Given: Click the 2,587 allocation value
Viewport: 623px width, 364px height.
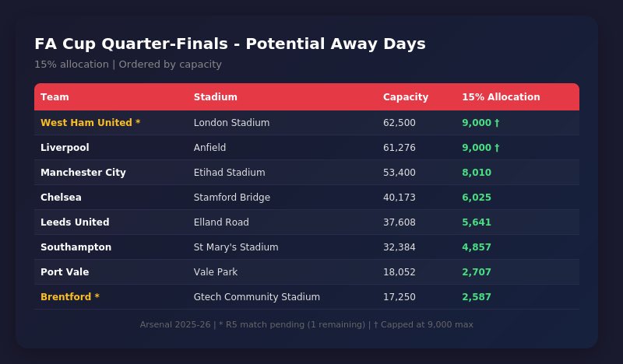Looking at the screenshot, I should click(477, 297).
